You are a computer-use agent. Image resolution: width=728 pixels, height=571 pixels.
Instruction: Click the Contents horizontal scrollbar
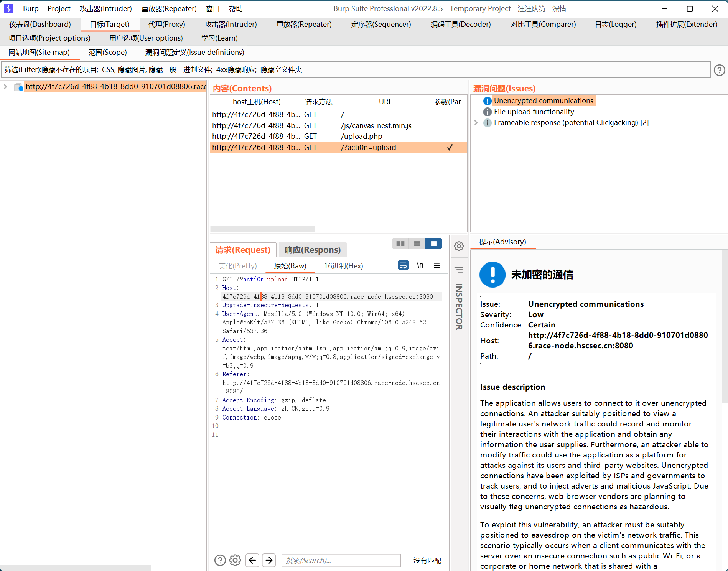coord(263,229)
